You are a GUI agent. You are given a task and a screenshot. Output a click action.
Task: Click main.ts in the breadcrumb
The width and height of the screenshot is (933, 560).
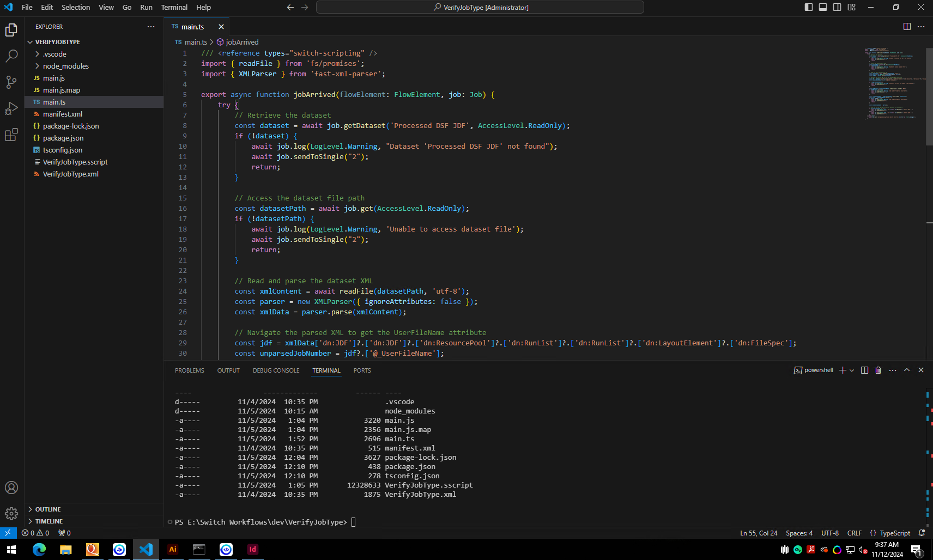191,42
